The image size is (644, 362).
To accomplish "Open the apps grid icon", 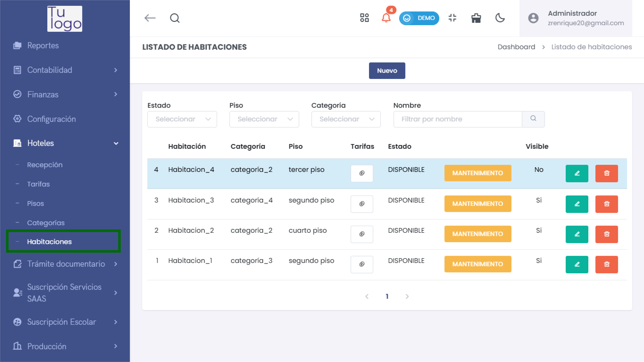I will 364,18.
